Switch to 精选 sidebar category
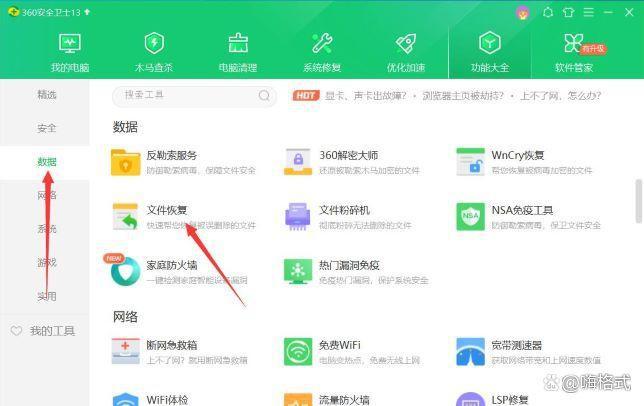644x406 pixels. [46, 95]
